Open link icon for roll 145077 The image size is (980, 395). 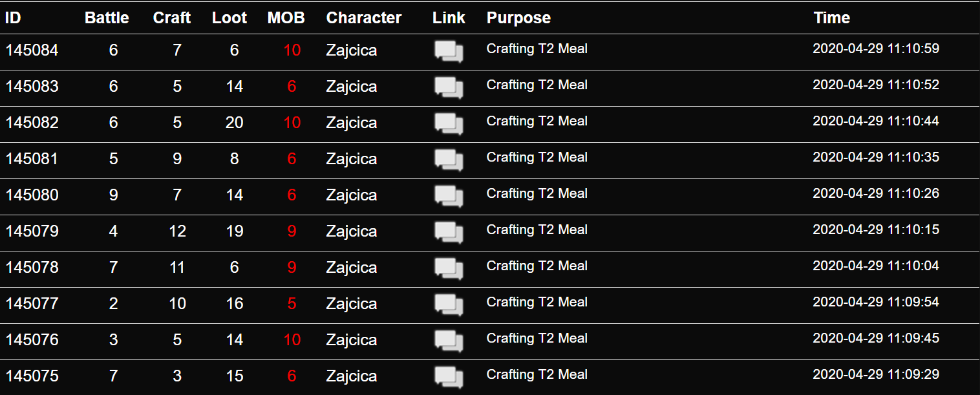[x=449, y=305]
